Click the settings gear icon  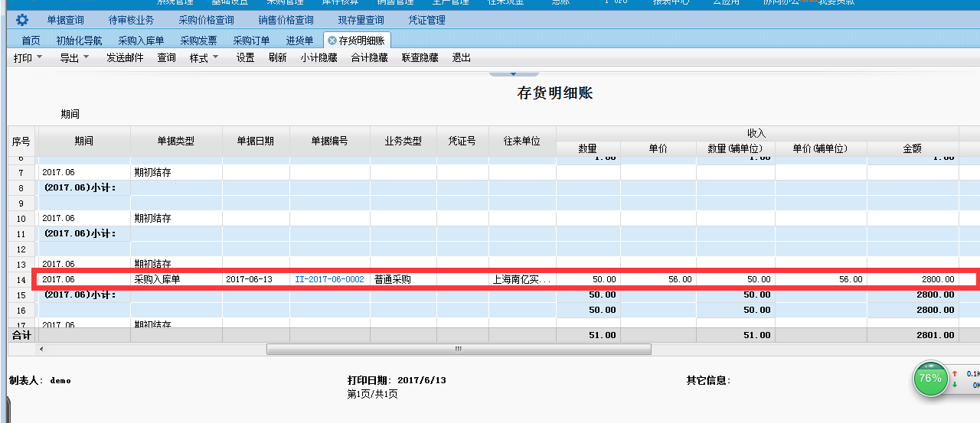pyautogui.click(x=22, y=20)
